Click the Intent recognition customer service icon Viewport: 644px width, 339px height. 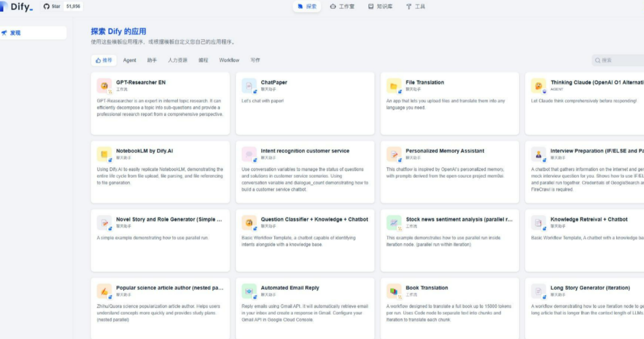click(x=249, y=154)
